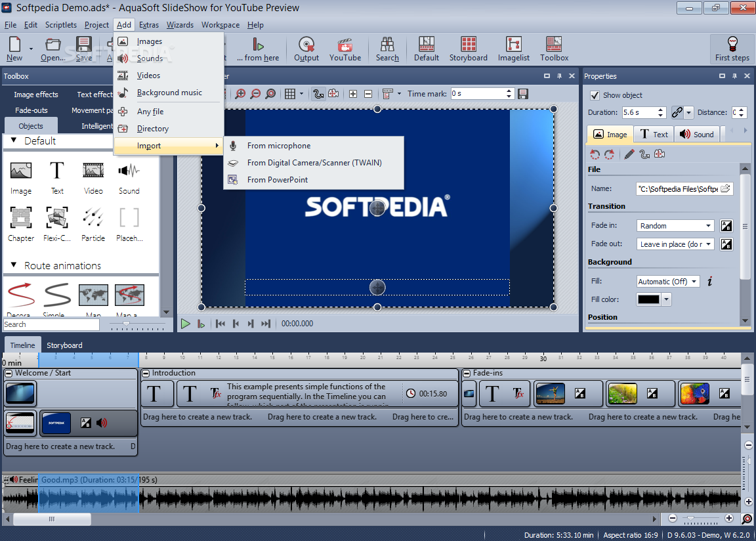Choose From PowerPoint in Import submenu
This screenshot has height=541, width=756.
pyautogui.click(x=314, y=180)
